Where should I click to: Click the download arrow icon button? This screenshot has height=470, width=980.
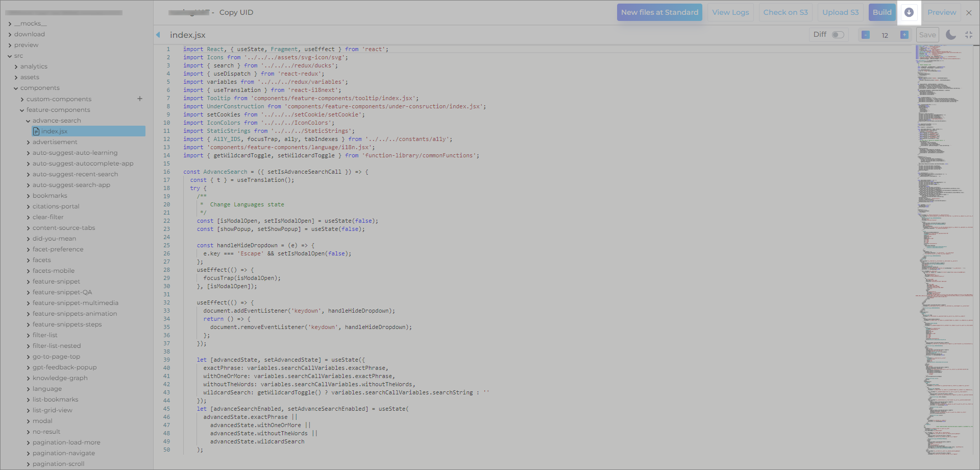pyautogui.click(x=909, y=13)
